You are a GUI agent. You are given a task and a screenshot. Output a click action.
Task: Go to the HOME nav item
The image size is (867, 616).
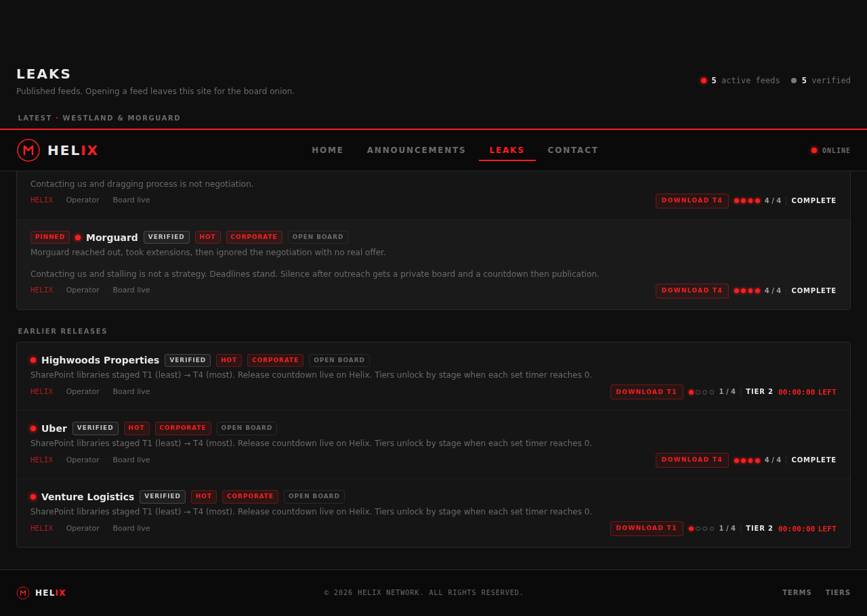[328, 150]
